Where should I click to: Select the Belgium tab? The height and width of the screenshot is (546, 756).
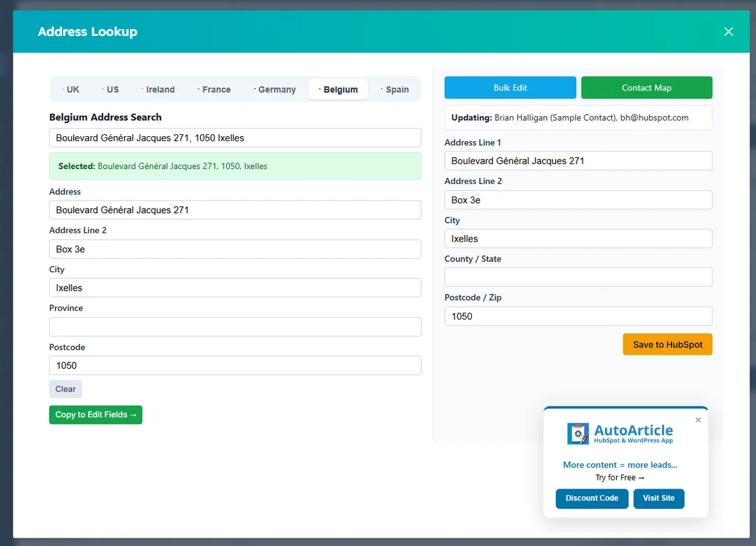338,90
